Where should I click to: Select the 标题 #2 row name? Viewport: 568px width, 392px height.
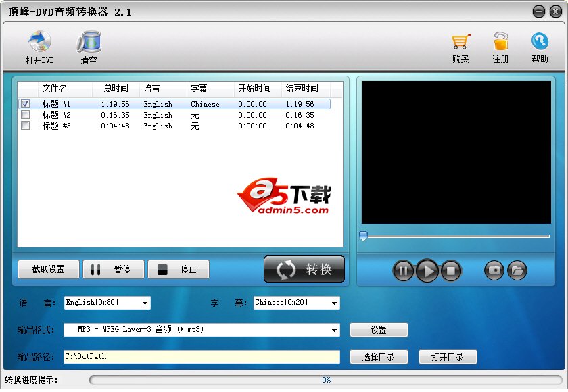[56, 115]
